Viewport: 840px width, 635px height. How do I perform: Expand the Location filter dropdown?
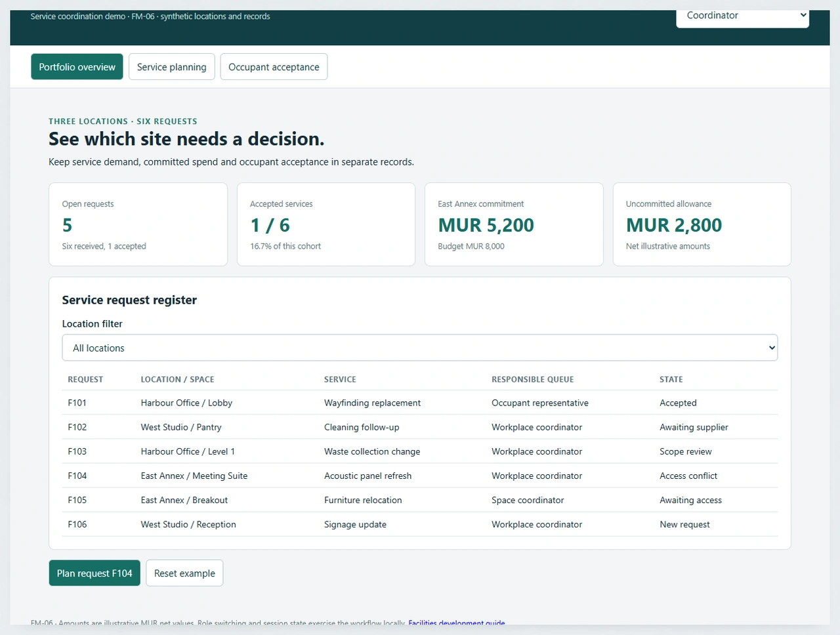420,348
